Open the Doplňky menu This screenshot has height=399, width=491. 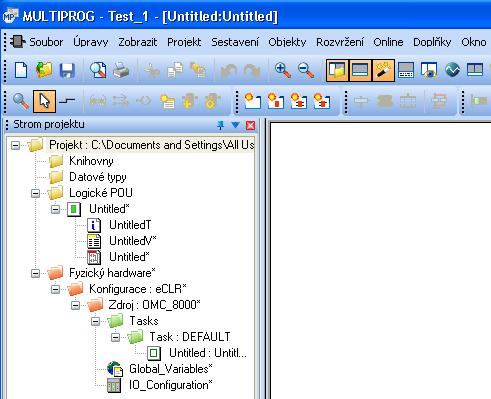click(432, 42)
